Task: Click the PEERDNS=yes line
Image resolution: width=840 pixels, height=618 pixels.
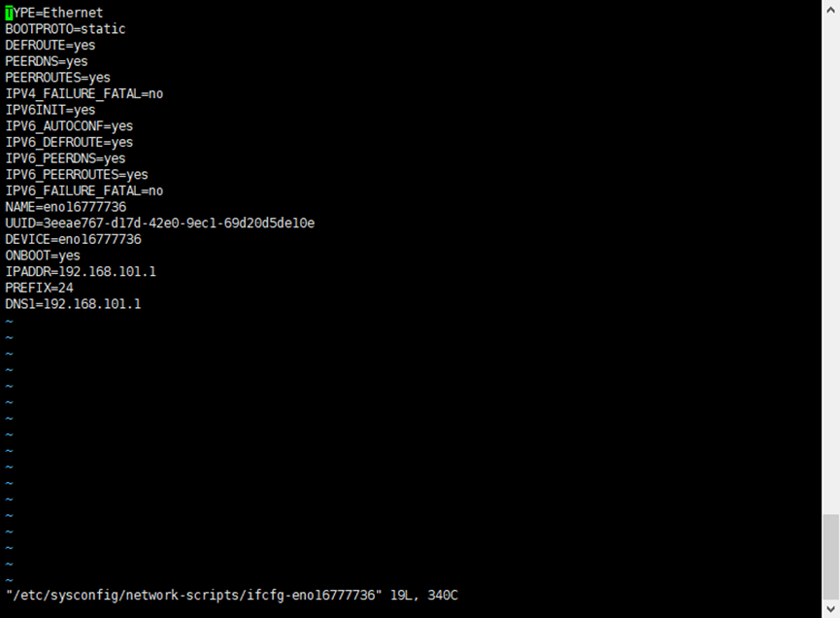Action: point(47,61)
